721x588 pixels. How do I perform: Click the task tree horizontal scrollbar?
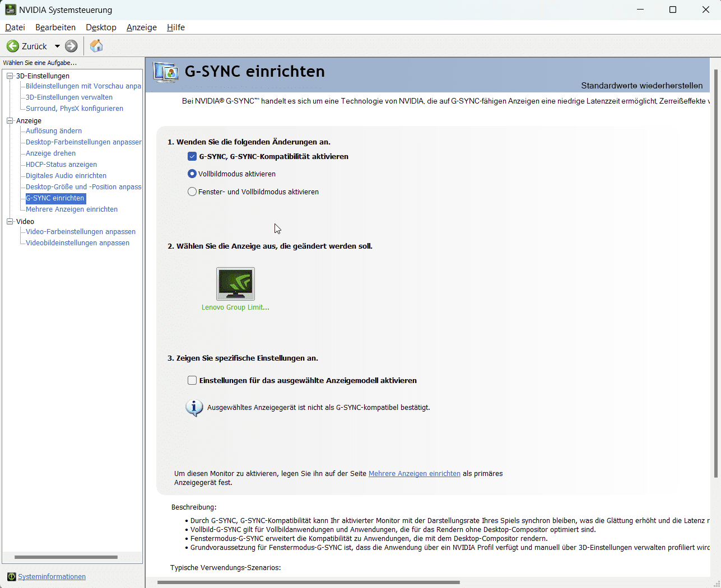pos(66,557)
